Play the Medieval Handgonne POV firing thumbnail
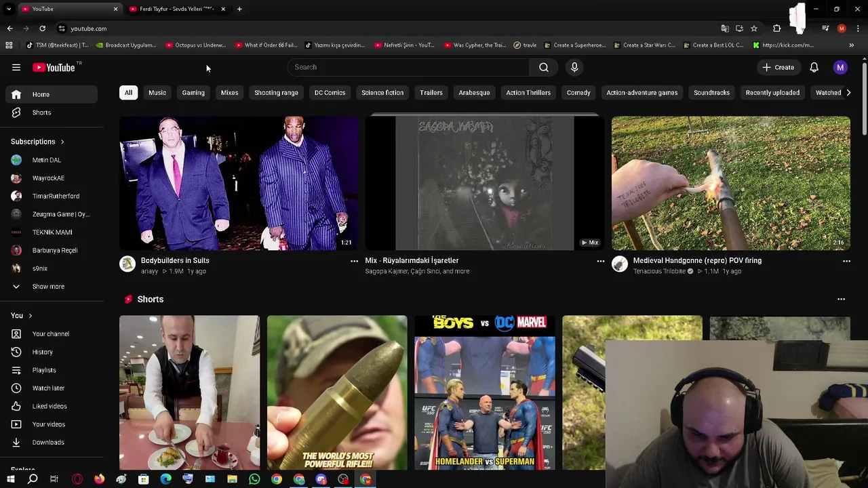This screenshot has height=488, width=868. pyautogui.click(x=731, y=183)
